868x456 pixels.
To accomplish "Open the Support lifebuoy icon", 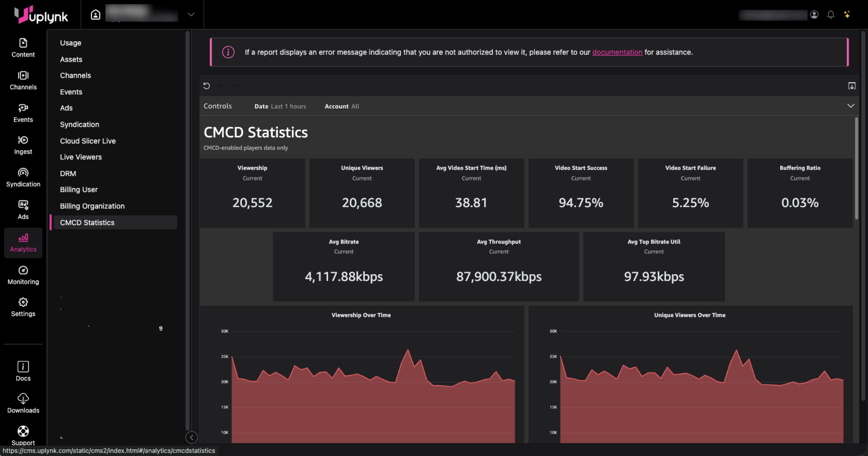I will point(23,431).
